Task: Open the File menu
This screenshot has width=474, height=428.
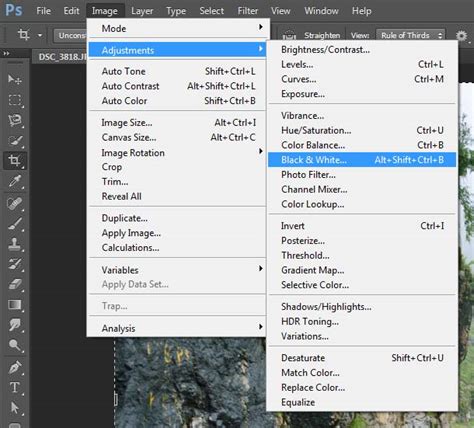Action: [44, 11]
